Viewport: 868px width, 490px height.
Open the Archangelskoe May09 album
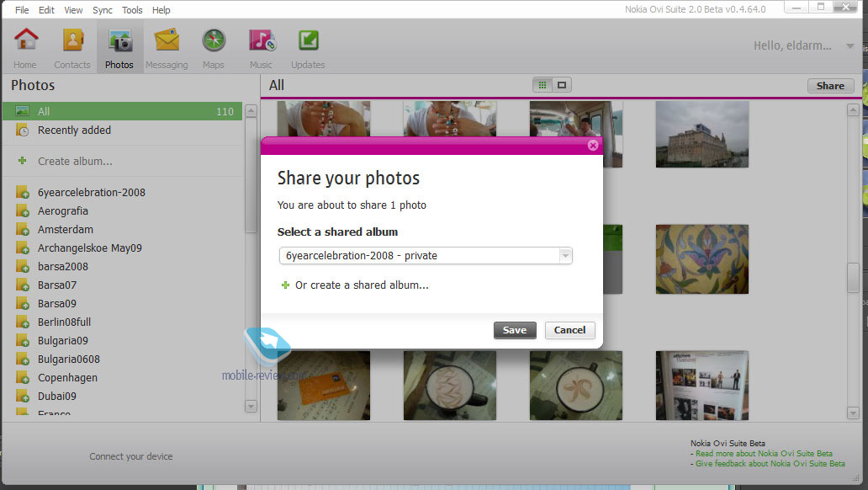point(90,248)
